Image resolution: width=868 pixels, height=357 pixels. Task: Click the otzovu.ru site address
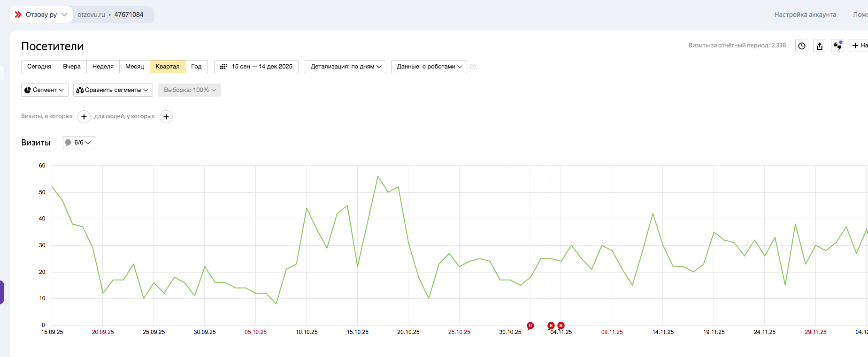[x=91, y=15]
